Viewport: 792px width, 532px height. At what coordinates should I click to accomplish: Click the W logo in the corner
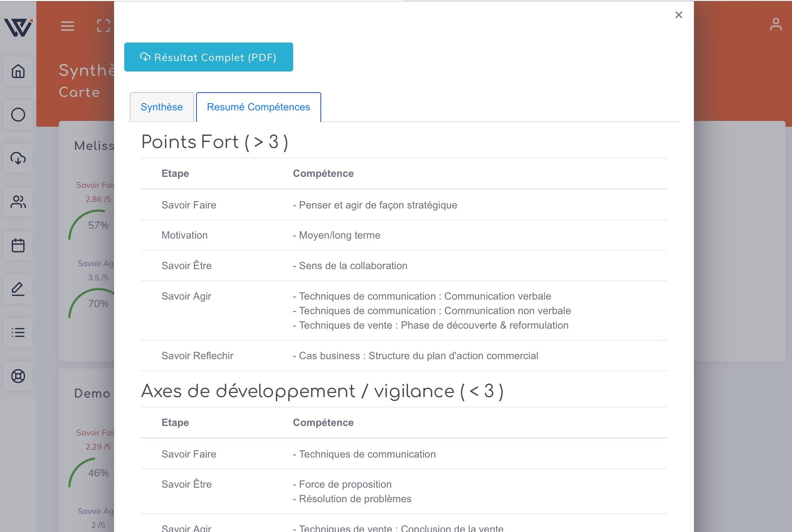(18, 27)
